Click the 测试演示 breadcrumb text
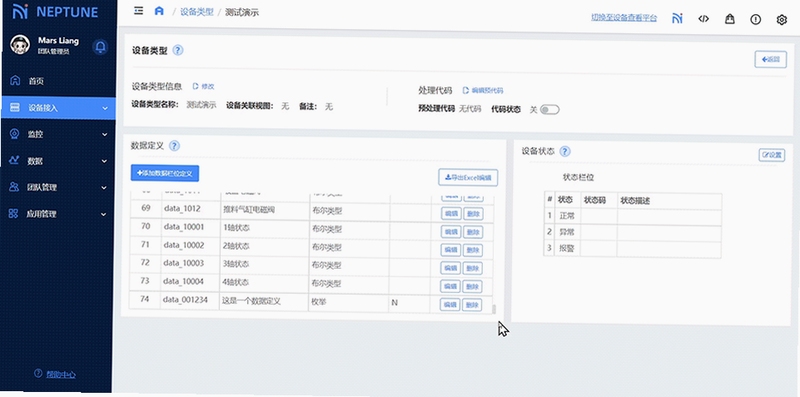 [x=242, y=12]
